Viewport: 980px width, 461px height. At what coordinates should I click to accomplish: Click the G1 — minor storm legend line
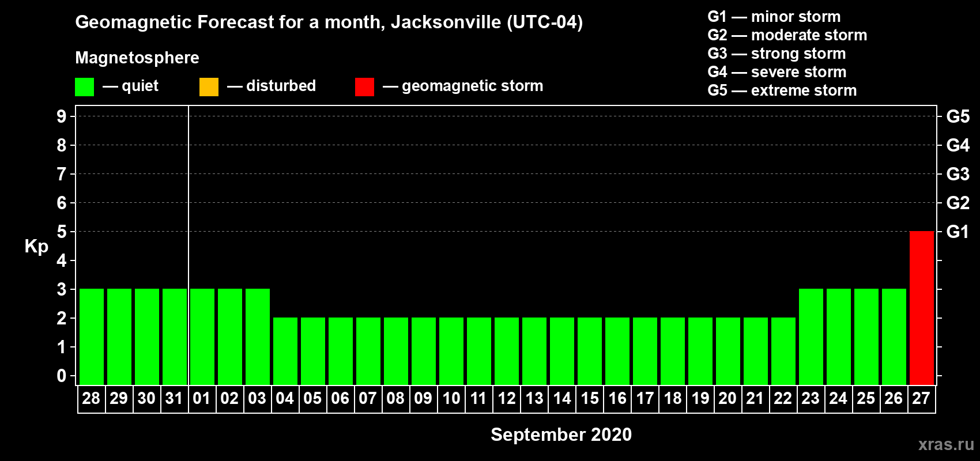click(774, 17)
